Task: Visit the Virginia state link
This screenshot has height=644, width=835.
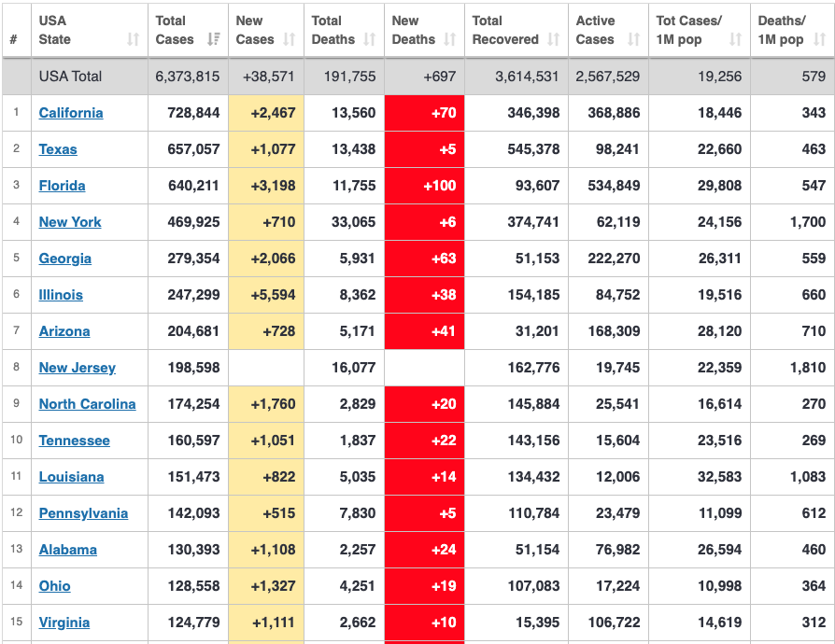Action: [x=64, y=623]
